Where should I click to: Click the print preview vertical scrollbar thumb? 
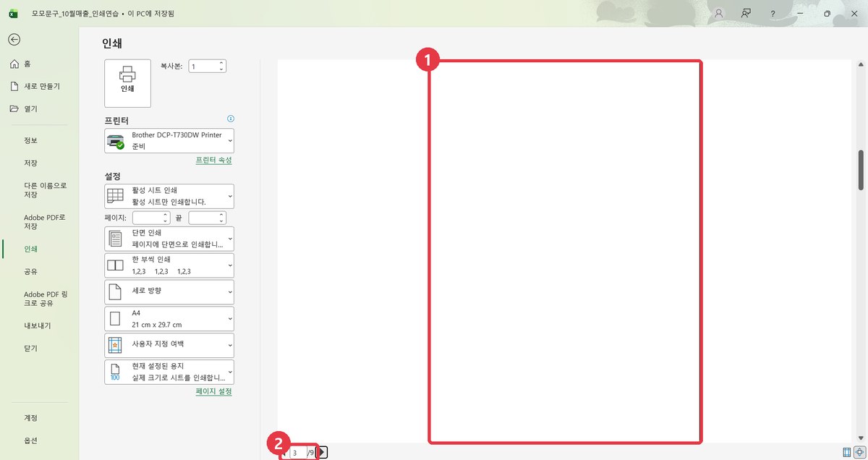tap(861, 170)
